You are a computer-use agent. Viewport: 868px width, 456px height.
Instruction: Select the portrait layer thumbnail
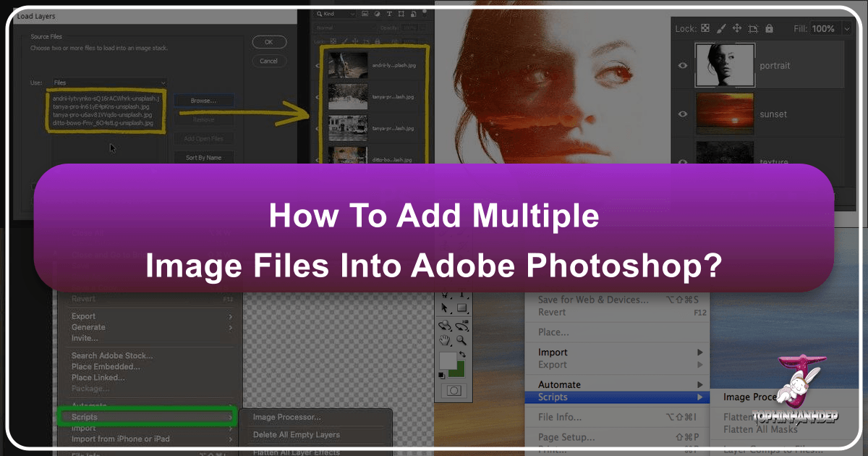pos(725,66)
